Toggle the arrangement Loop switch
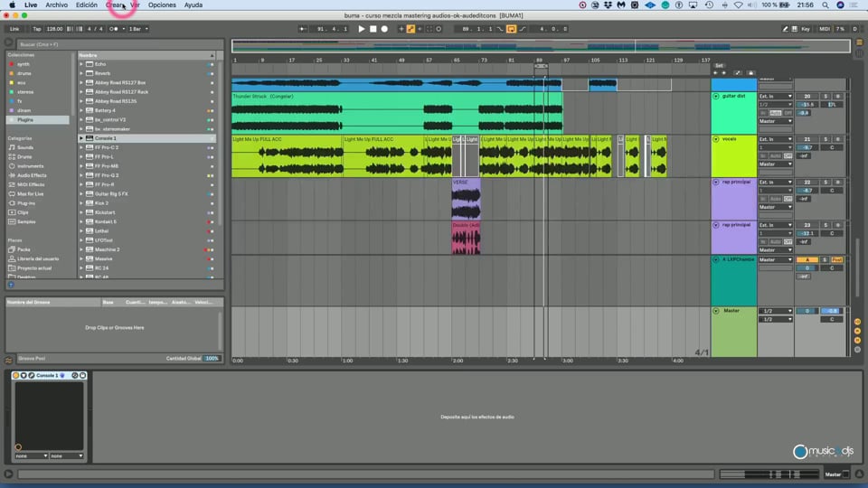Image resolution: width=868 pixels, height=488 pixels. pyautogui.click(x=511, y=29)
